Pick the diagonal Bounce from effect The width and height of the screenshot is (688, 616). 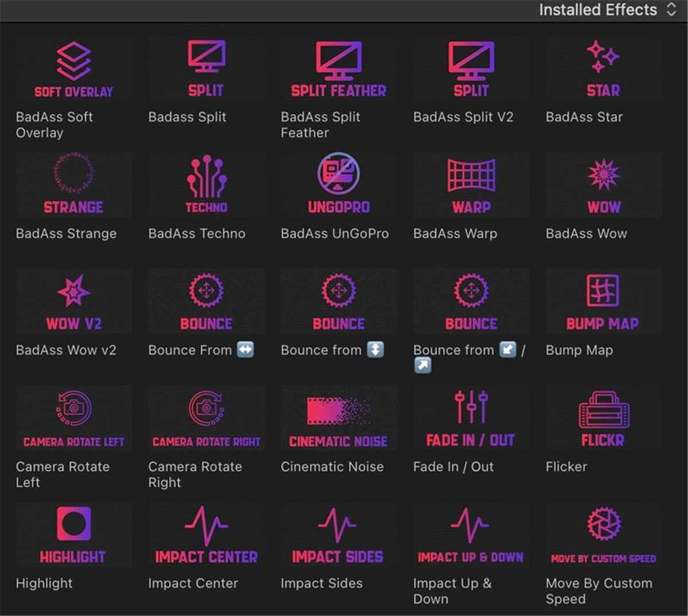click(471, 301)
